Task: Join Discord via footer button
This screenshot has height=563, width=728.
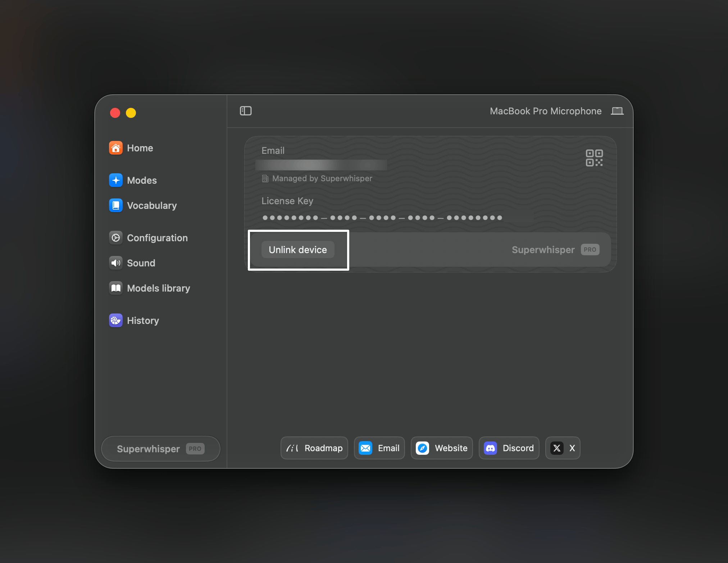Action: (x=509, y=448)
